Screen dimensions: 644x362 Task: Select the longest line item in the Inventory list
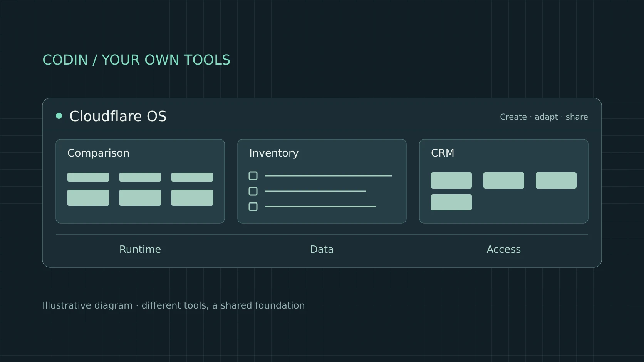(328, 176)
